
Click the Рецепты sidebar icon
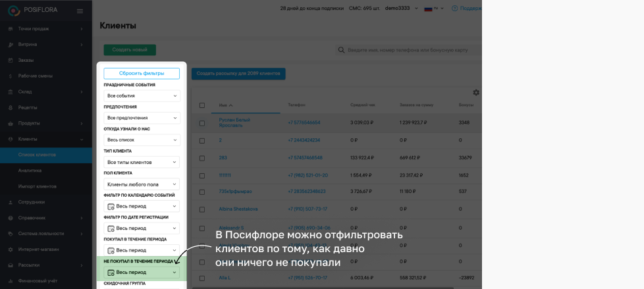pos(11,107)
